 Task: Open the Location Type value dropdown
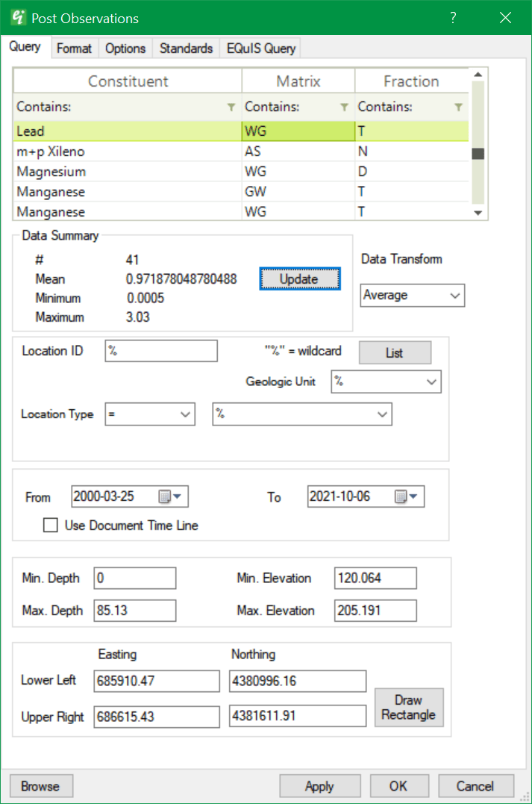(x=382, y=414)
